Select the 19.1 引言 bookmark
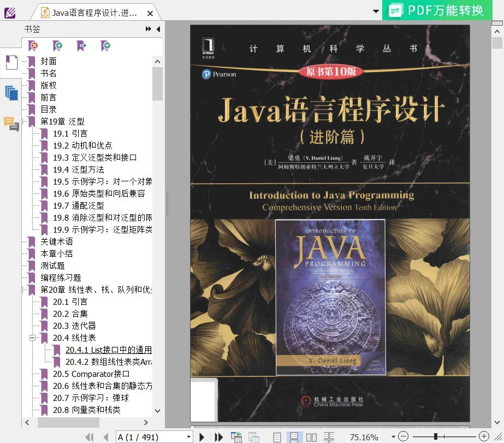 [70, 133]
